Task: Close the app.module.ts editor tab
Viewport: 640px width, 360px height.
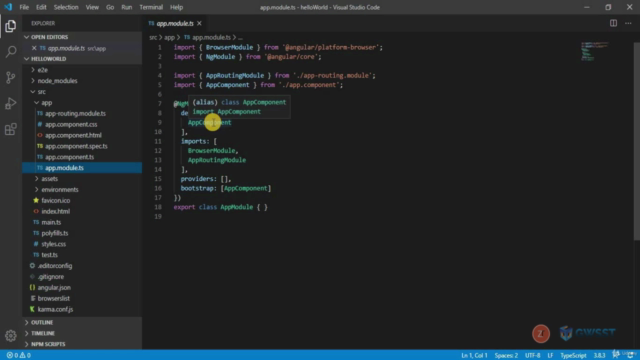Action: pyautogui.click(x=199, y=23)
